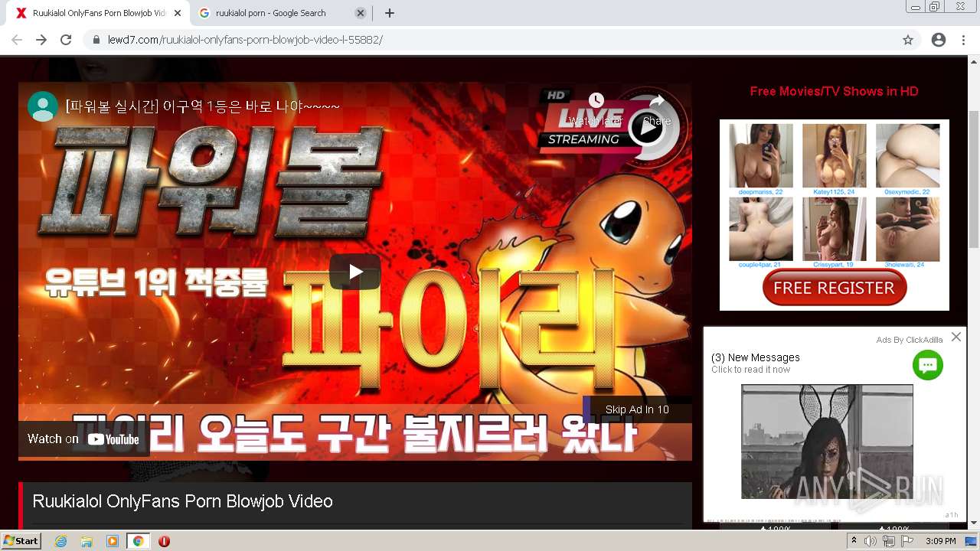Click the Action Center flag icon
Image resolution: width=980 pixels, height=551 pixels.
click(907, 541)
